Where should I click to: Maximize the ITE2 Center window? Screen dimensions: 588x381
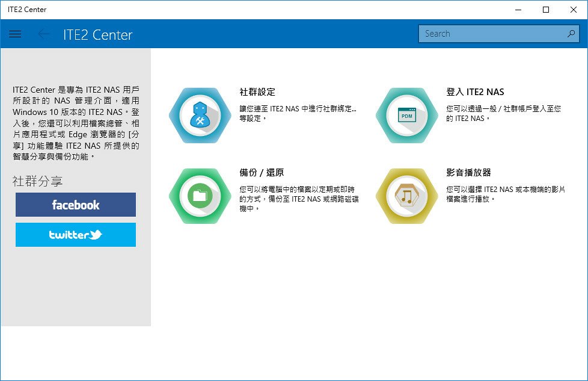546,10
